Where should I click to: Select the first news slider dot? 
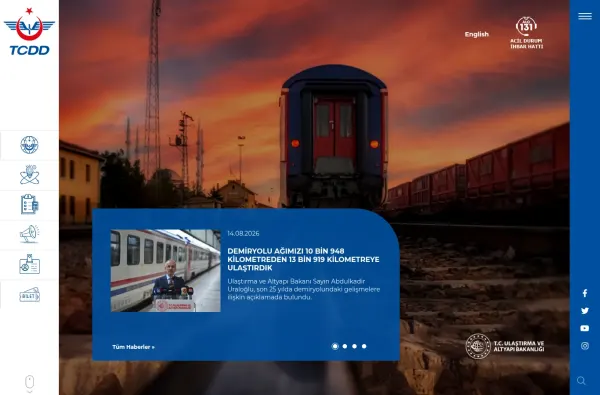[335, 346]
